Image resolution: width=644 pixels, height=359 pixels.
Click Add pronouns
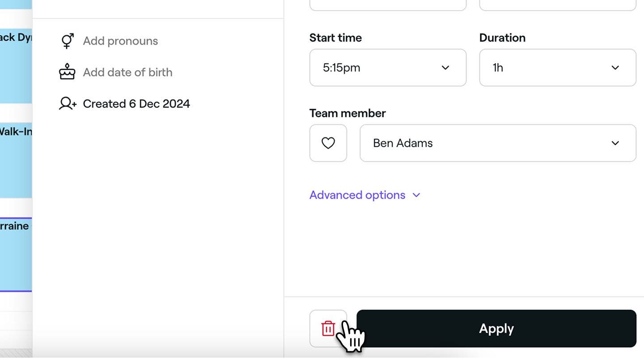point(120,41)
